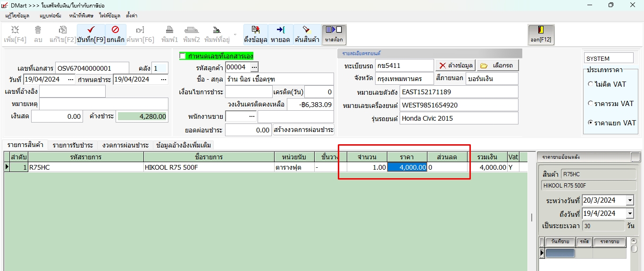The image size is (644, 271).
Task: Expand the ถึงวันที่ 19/4/2024 date dropdown
Action: pos(630,214)
